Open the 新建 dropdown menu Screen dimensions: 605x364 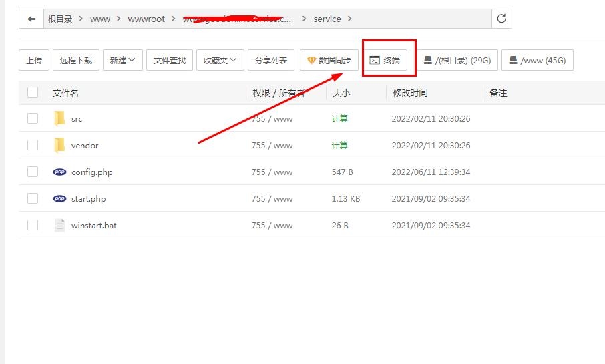(x=123, y=60)
